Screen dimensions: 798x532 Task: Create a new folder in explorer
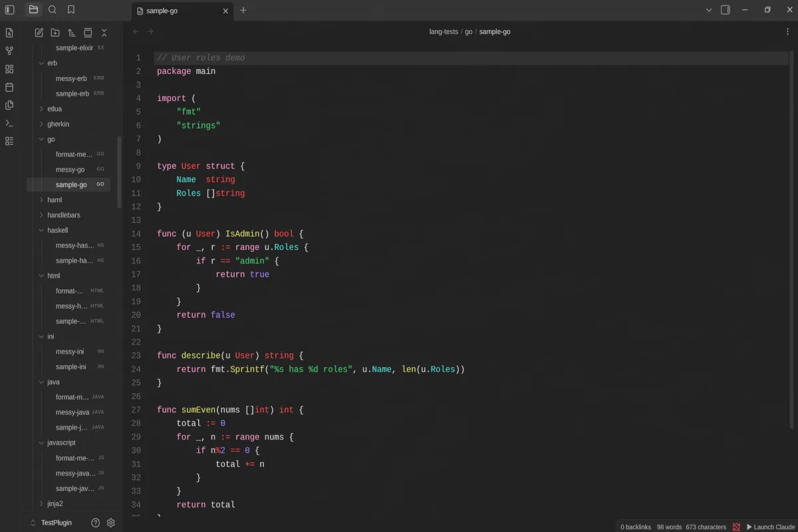tap(55, 33)
